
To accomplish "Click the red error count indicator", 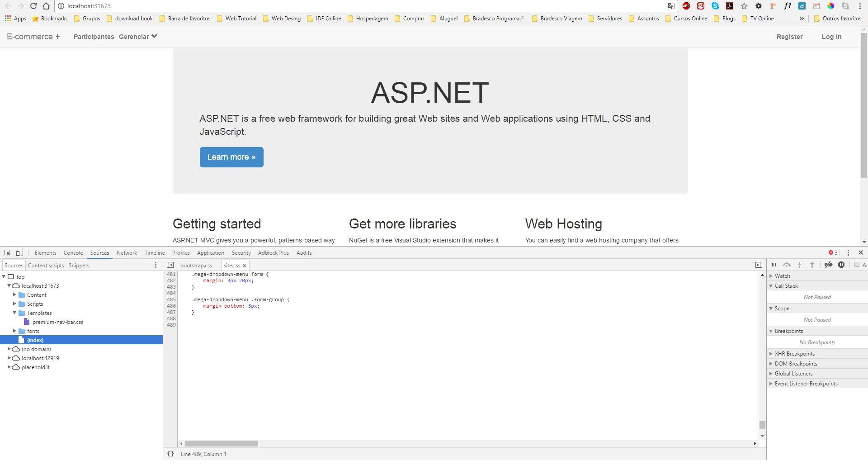I will click(833, 252).
